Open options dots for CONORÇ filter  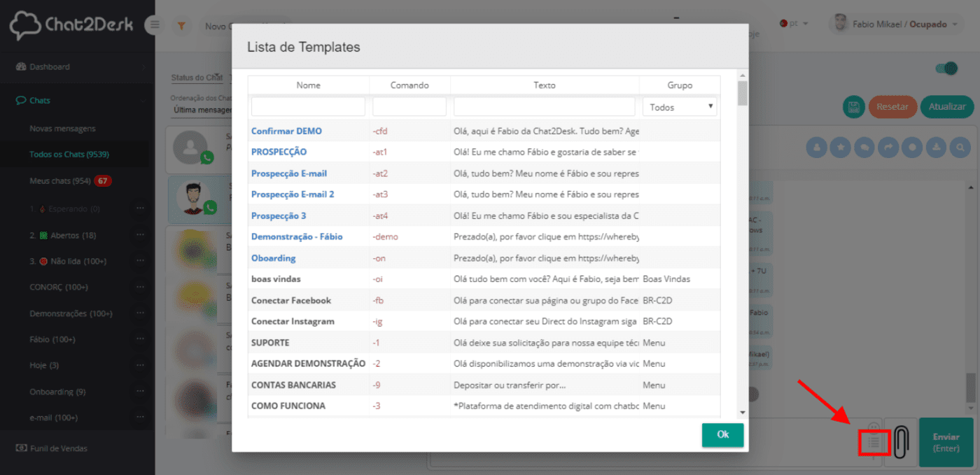(x=140, y=287)
